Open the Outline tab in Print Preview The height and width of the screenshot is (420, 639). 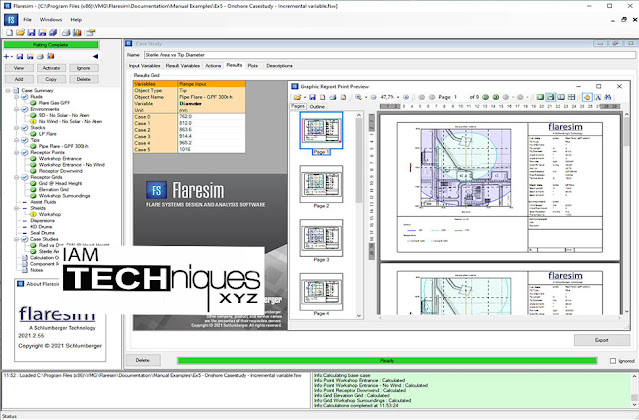click(317, 107)
